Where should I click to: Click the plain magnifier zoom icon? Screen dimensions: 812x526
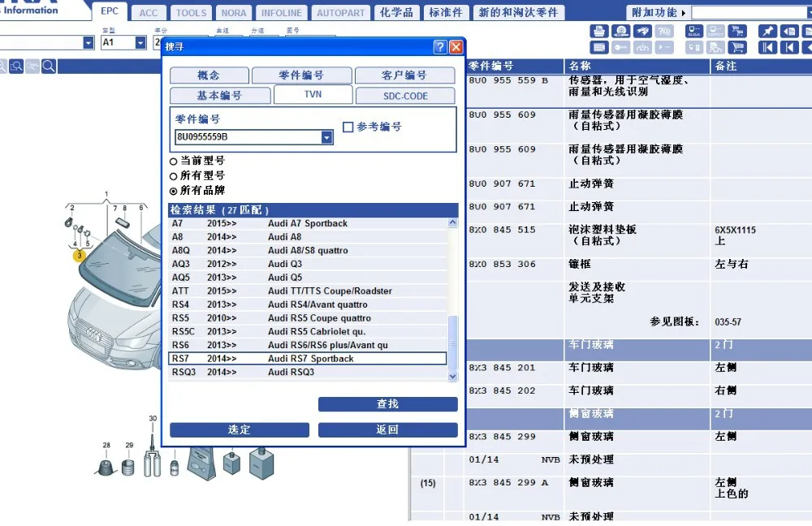point(49,67)
